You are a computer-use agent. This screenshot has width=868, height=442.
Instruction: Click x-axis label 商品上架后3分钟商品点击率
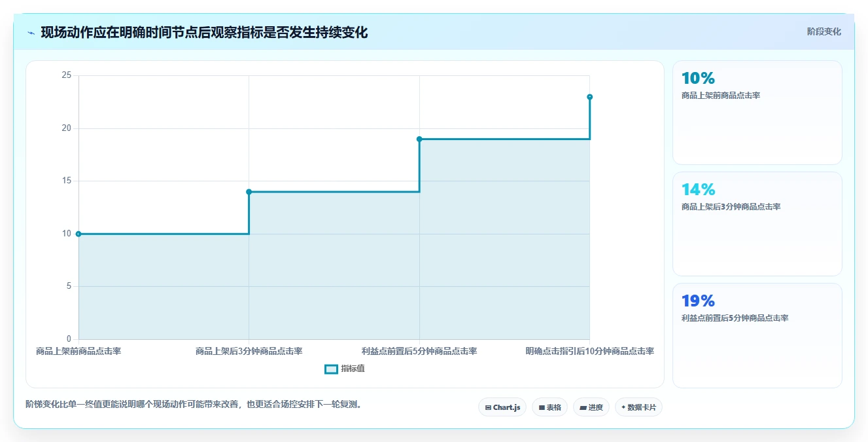pyautogui.click(x=249, y=351)
